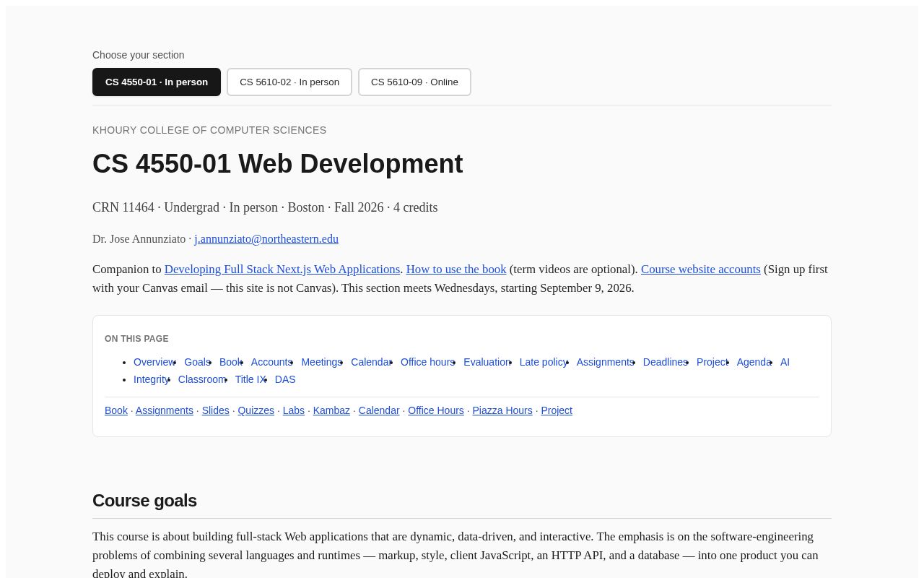This screenshot has height=578, width=924.
Task: Open the How to use the book link
Action: pos(456,269)
